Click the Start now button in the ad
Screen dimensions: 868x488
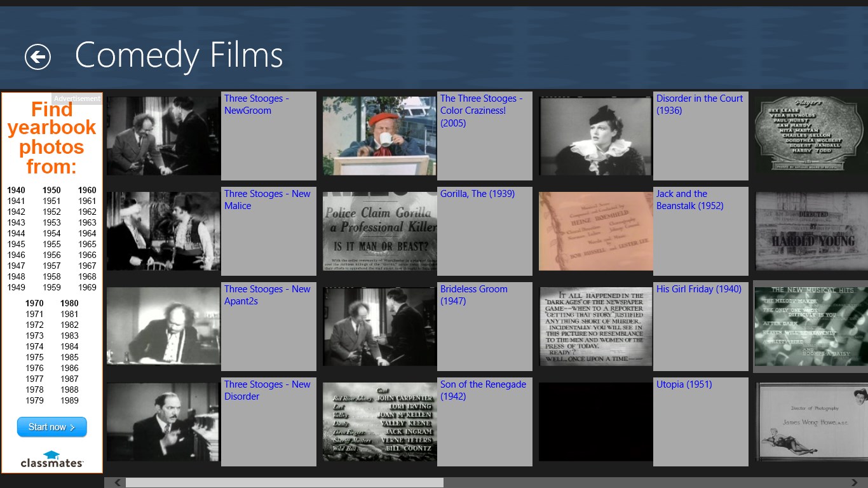tap(52, 427)
